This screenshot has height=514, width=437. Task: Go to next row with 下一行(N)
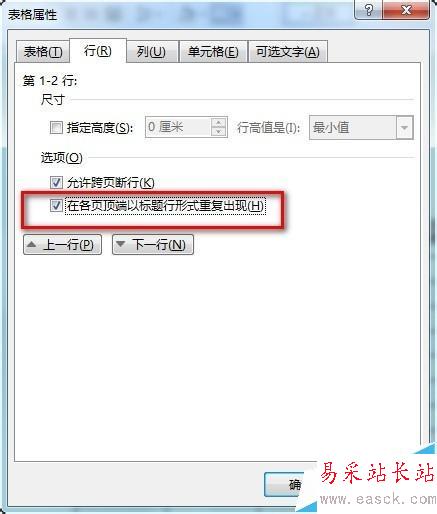pyautogui.click(x=153, y=245)
